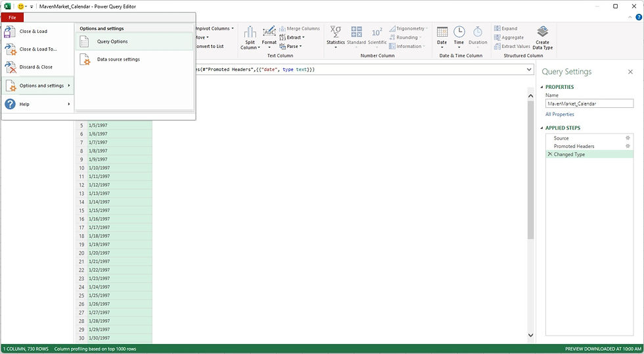The image size is (644, 354).
Task: Open settings gear for the Source step
Action: coord(628,138)
